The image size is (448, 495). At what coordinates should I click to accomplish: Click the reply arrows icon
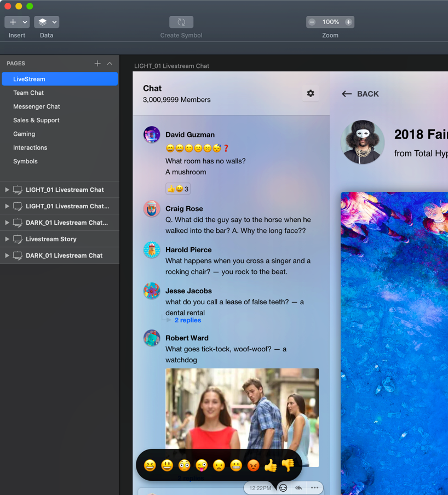click(x=298, y=488)
